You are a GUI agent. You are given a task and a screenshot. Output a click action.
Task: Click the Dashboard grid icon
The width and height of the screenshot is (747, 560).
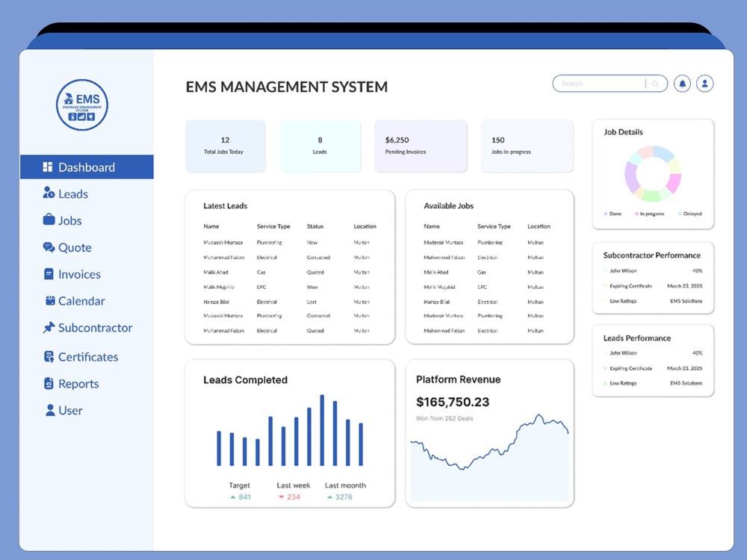(48, 167)
